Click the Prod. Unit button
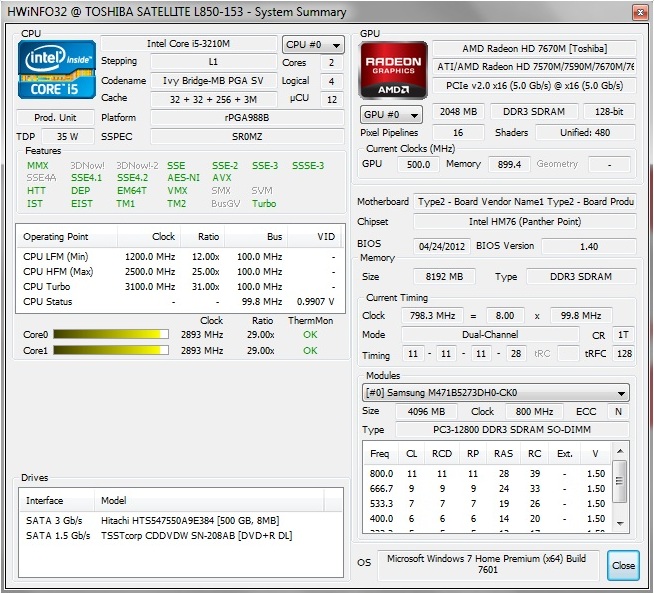This screenshot has width=654, height=593. 55,118
